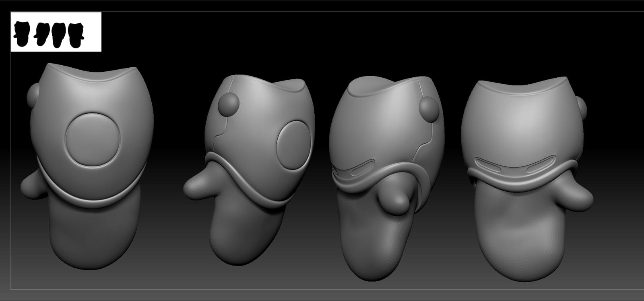Viewport: 644px width, 301px height.
Task: Select the second model showing ear knob and circle
Action: (x=249, y=169)
